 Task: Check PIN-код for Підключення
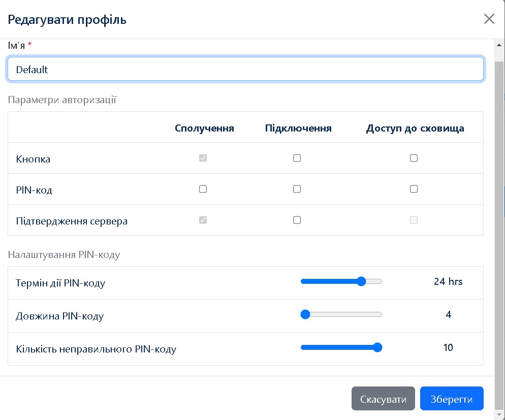297,189
